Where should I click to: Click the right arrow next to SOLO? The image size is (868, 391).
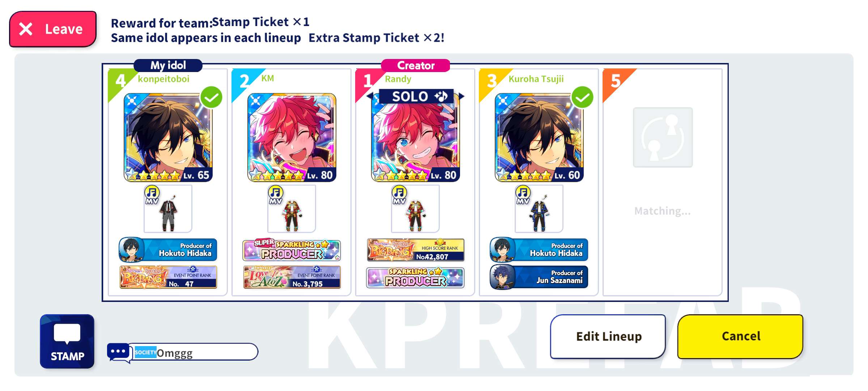pos(461,96)
